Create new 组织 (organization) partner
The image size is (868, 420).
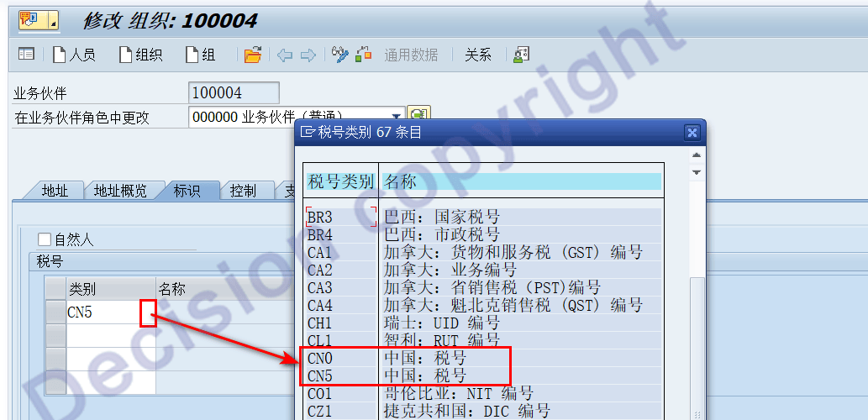click(x=140, y=55)
